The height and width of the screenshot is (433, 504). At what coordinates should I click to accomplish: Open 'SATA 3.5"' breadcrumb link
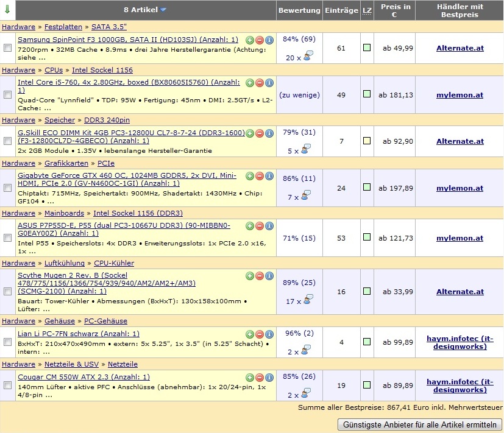109,27
